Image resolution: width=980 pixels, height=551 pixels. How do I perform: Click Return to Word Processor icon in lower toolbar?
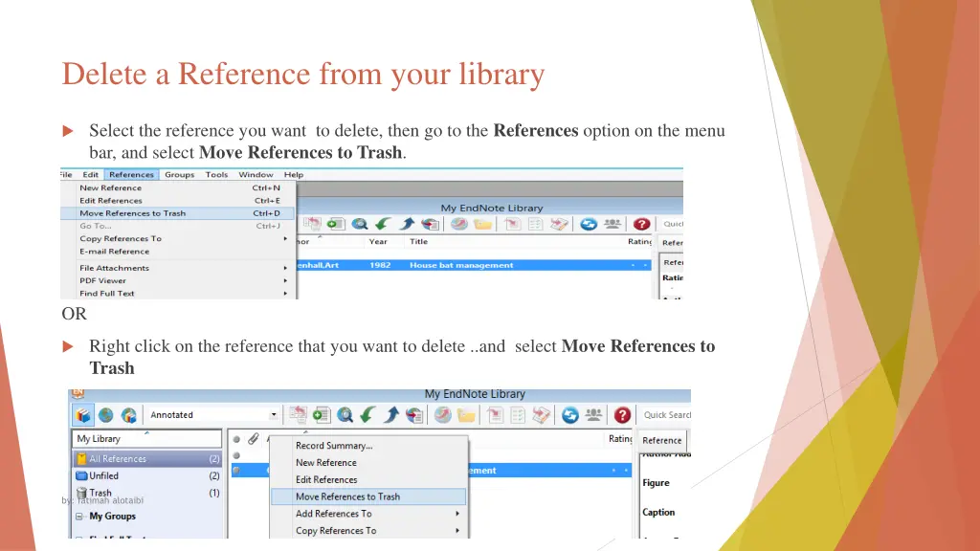click(x=542, y=414)
